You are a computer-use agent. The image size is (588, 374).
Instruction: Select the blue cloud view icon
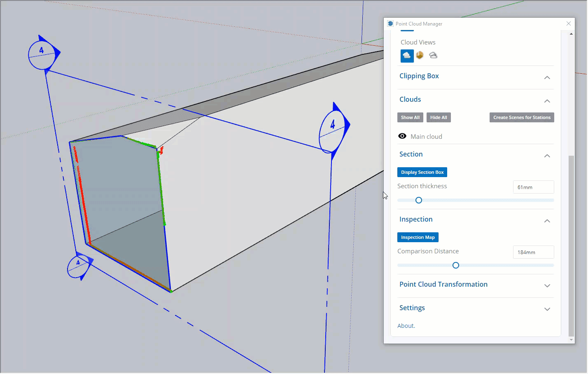[x=406, y=56]
